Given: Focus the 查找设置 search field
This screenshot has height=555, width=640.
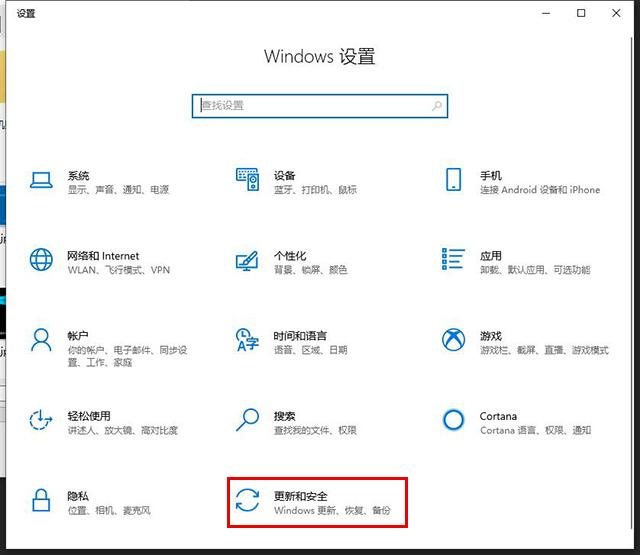Looking at the screenshot, I should 320,106.
